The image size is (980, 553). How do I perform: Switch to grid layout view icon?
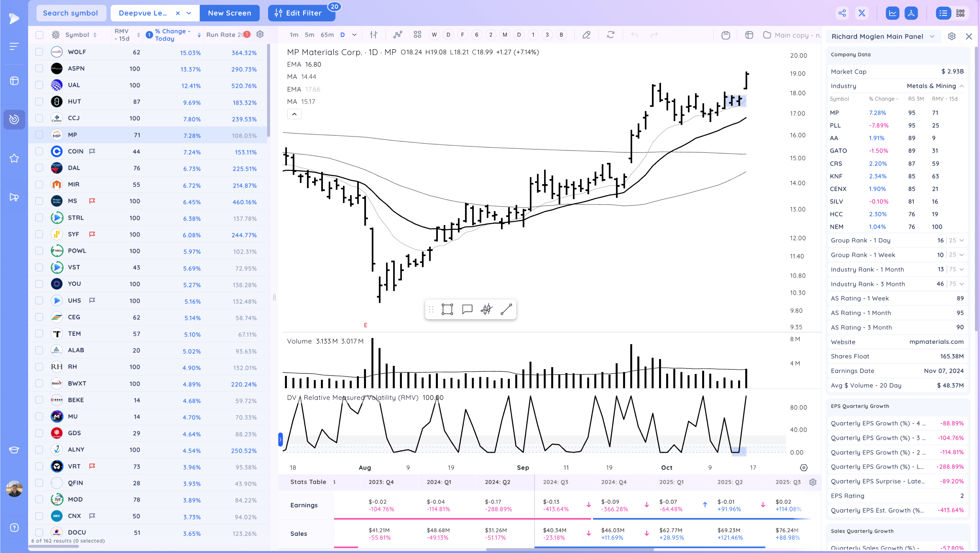pos(960,13)
